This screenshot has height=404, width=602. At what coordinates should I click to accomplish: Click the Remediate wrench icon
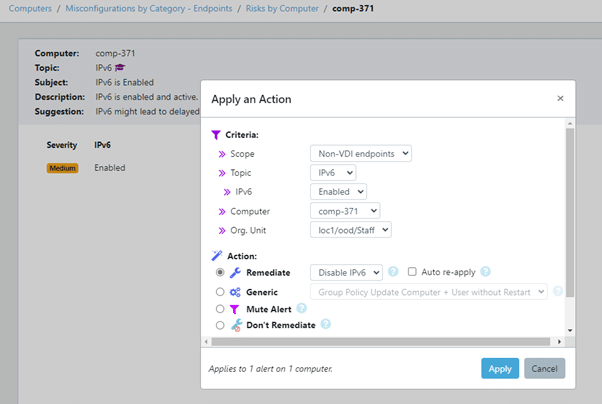[x=235, y=272]
